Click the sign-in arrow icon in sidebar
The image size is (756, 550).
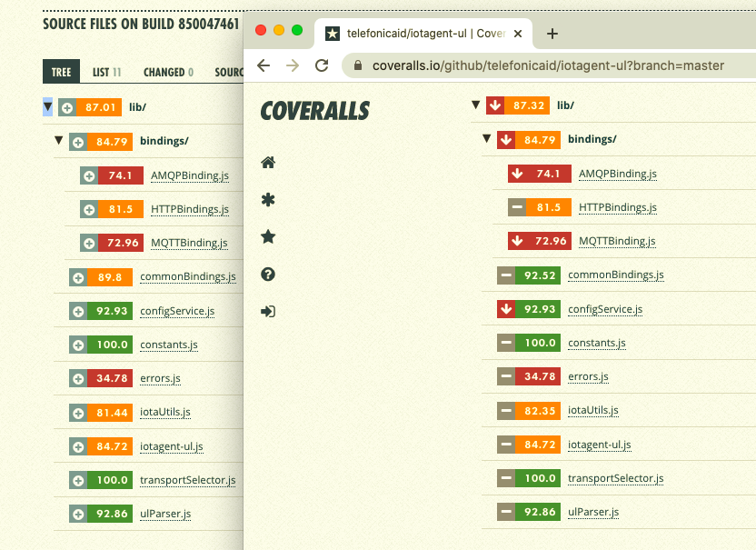coord(268,311)
